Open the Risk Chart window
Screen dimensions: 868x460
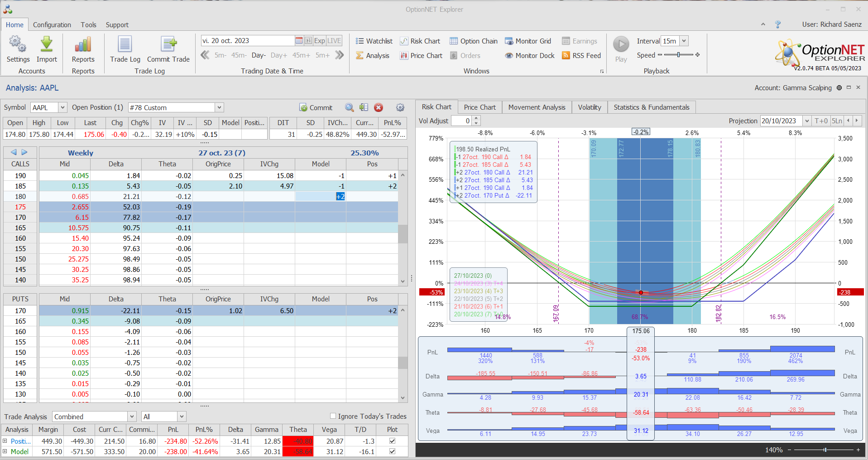[x=420, y=41]
